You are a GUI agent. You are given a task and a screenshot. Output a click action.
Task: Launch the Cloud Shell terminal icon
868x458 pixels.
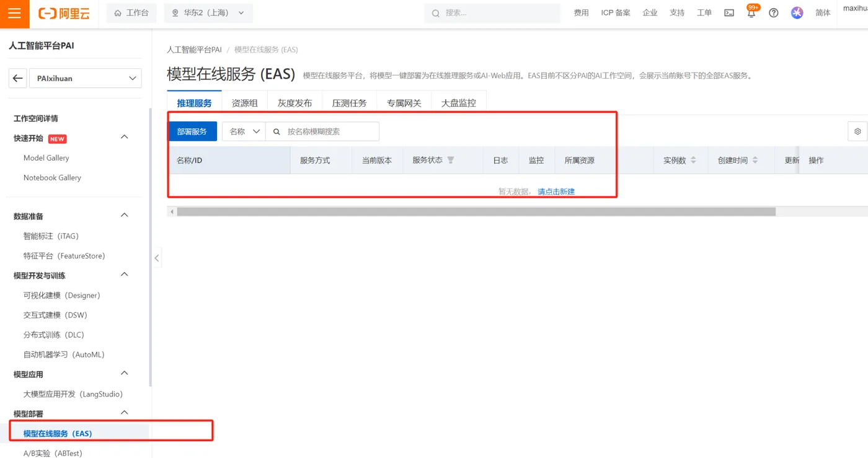[x=729, y=13]
